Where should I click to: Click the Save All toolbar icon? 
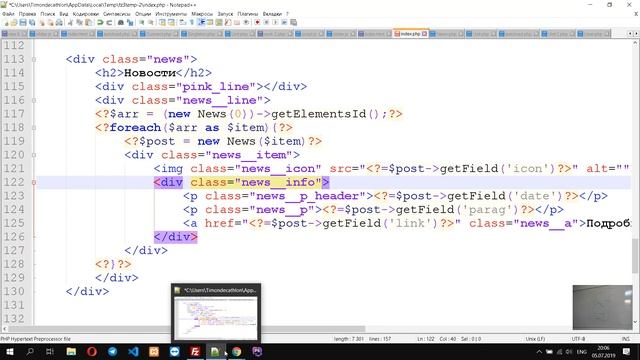pyautogui.click(x=32, y=22)
